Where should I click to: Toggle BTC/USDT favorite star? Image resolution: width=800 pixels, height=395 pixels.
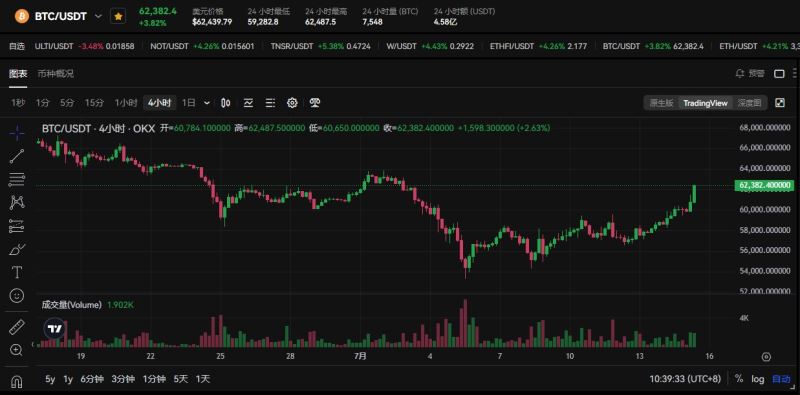[x=118, y=16]
